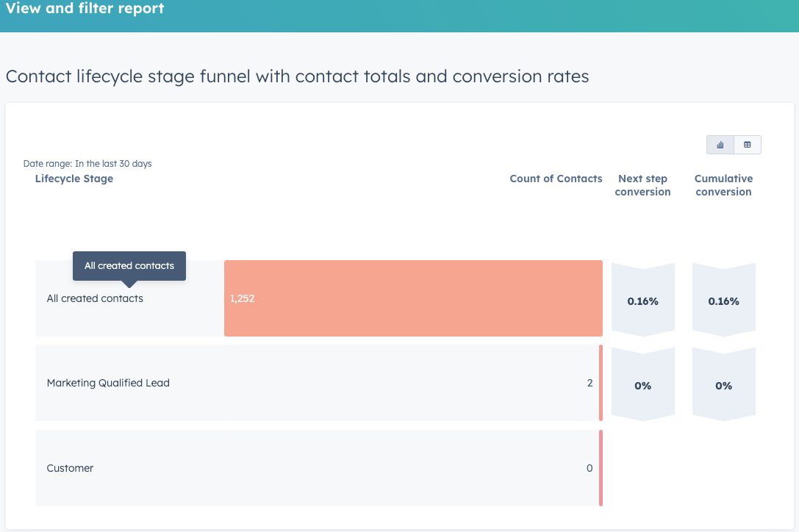Screen dimensions: 799x532
Task: Sort by the Count of Contacts column header
Action: (x=556, y=179)
